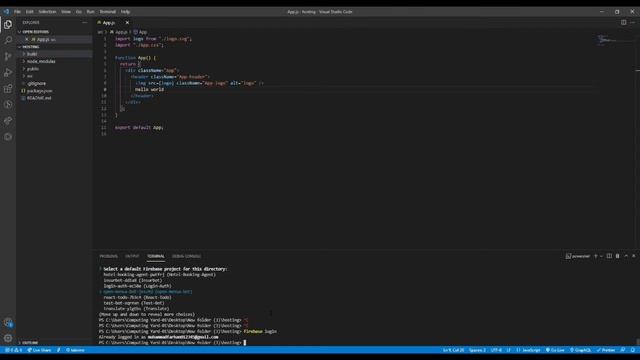Start Go Live server
This screenshot has width=640, height=360.
coord(555,350)
